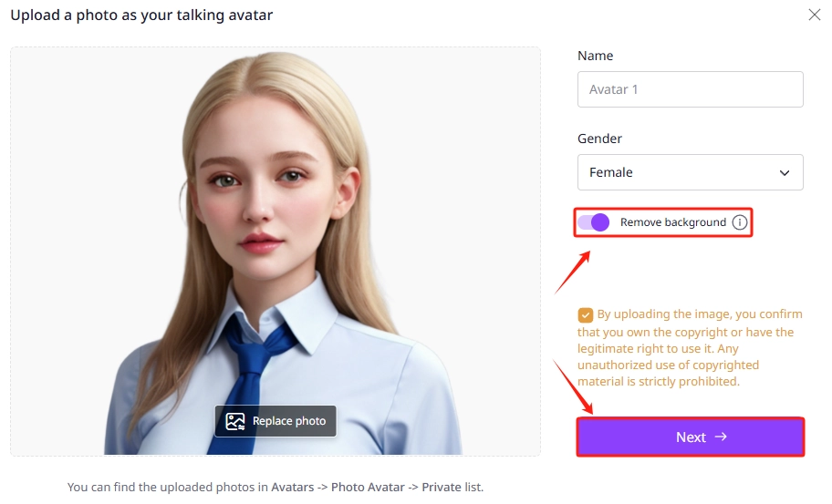This screenshot has width=832, height=504.
Task: Click the "Remove background" label text
Action: point(672,222)
